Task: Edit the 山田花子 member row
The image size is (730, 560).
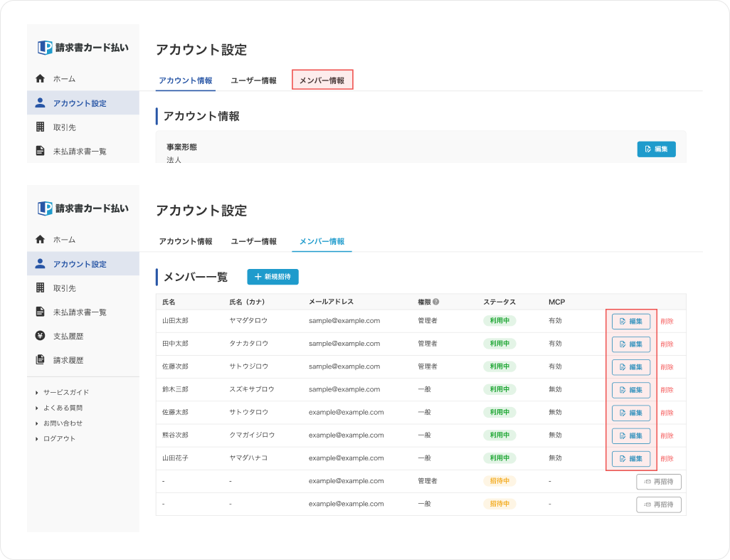Action: 631,458
